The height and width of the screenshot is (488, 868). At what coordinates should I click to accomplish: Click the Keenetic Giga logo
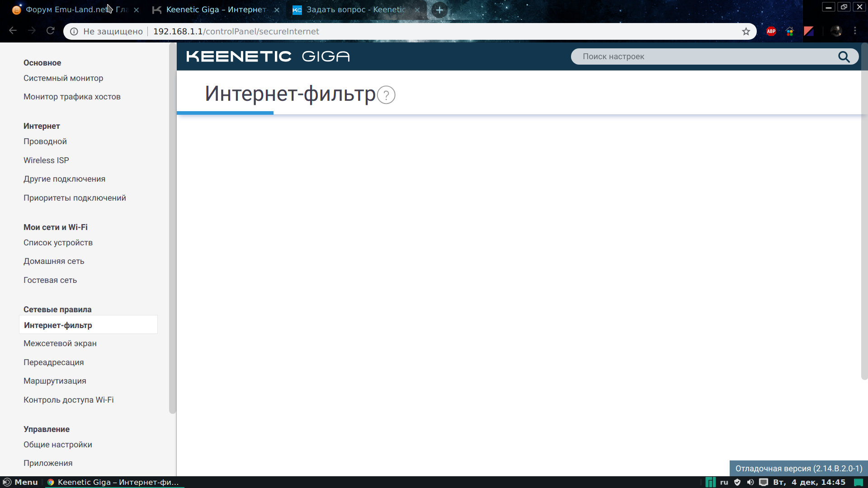tap(268, 56)
